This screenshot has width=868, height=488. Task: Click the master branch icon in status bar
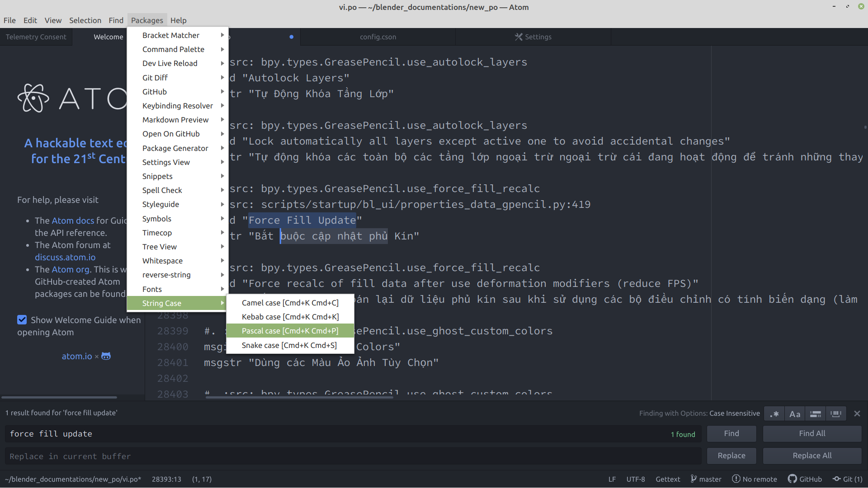[x=693, y=479]
